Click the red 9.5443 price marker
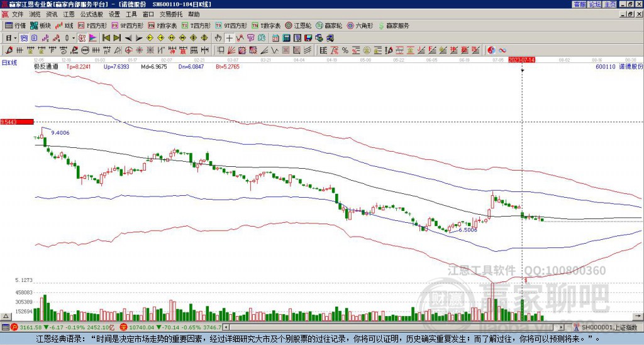 click(x=17, y=122)
